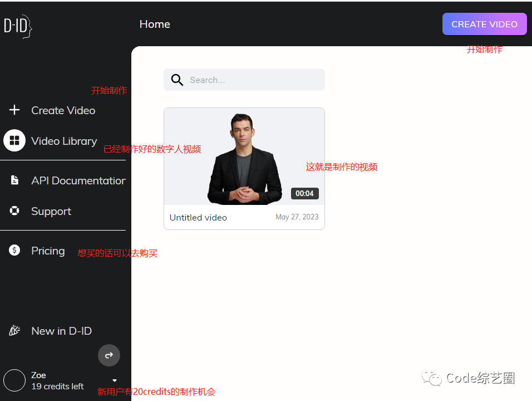Open Create Video in the sidebar

(x=63, y=110)
